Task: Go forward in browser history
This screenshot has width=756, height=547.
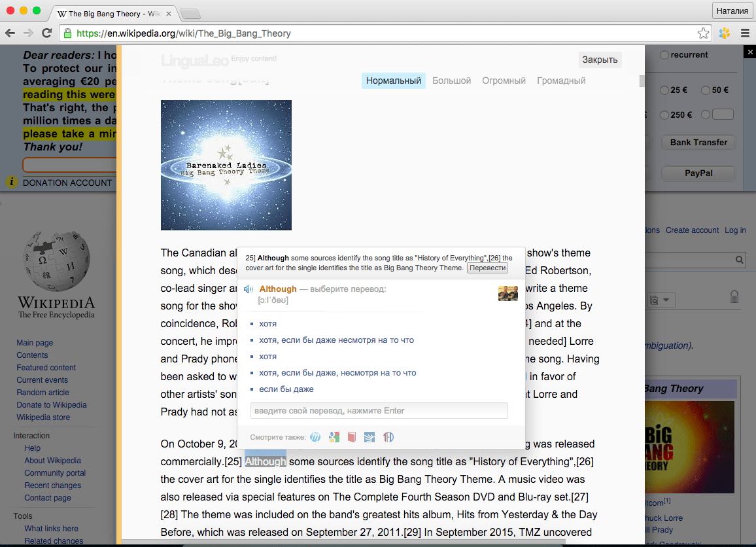Action: [x=28, y=33]
